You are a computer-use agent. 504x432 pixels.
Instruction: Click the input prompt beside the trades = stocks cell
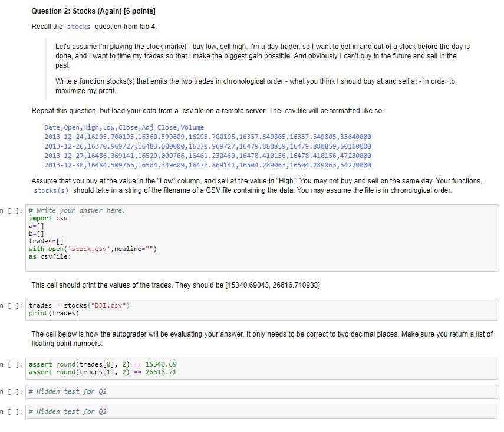coord(12,306)
